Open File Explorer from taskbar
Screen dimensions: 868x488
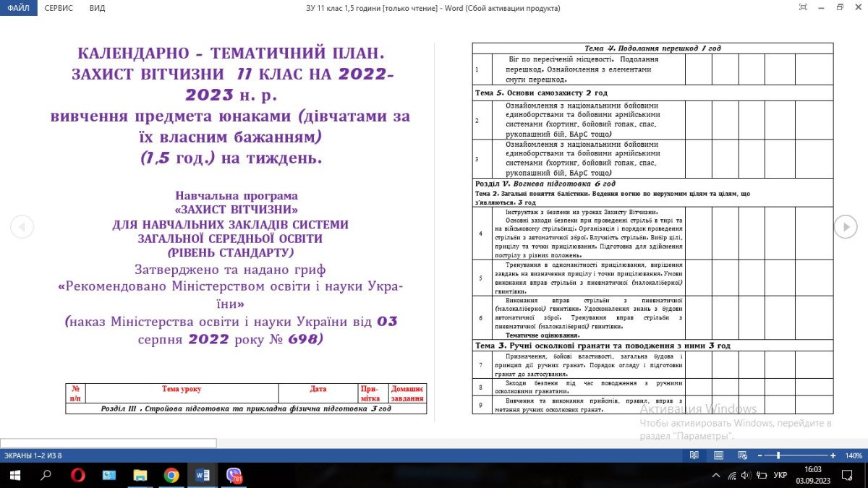click(140, 475)
